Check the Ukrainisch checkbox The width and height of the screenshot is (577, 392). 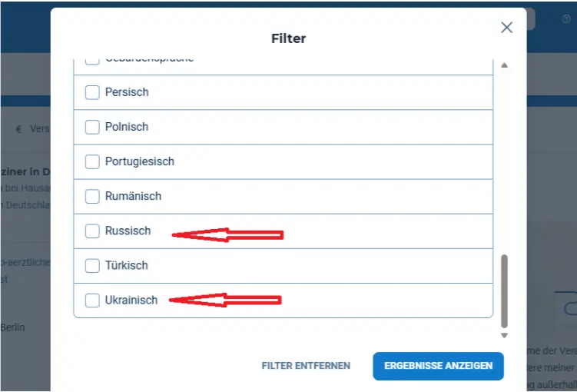(92, 300)
